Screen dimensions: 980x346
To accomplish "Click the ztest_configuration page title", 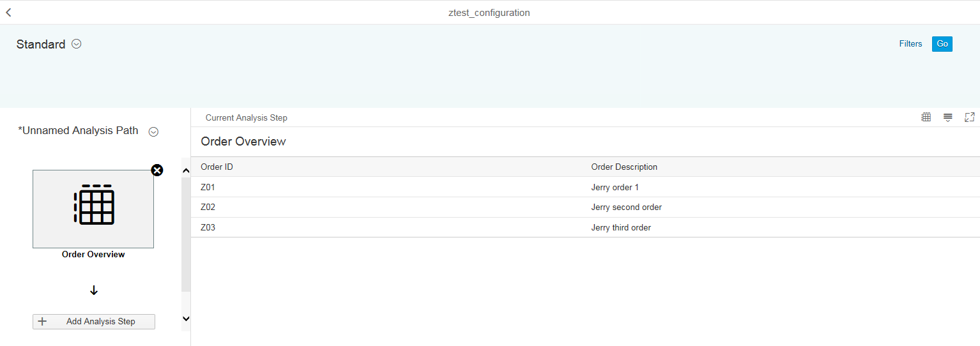I will point(489,12).
